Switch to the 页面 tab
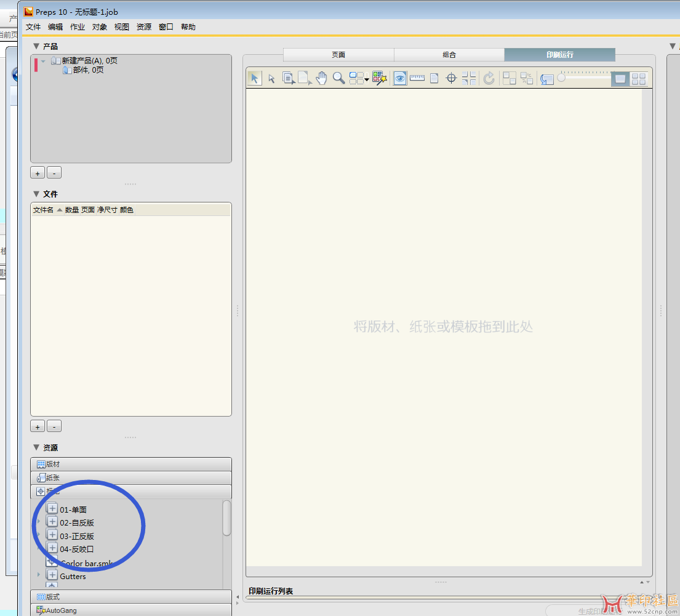This screenshot has width=680, height=616. [338, 55]
